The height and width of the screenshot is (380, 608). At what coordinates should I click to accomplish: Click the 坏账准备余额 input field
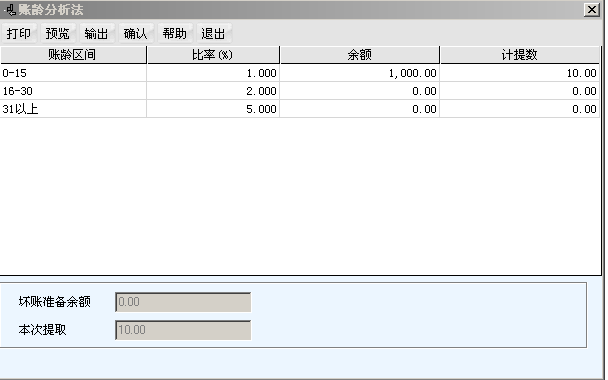[x=183, y=302]
